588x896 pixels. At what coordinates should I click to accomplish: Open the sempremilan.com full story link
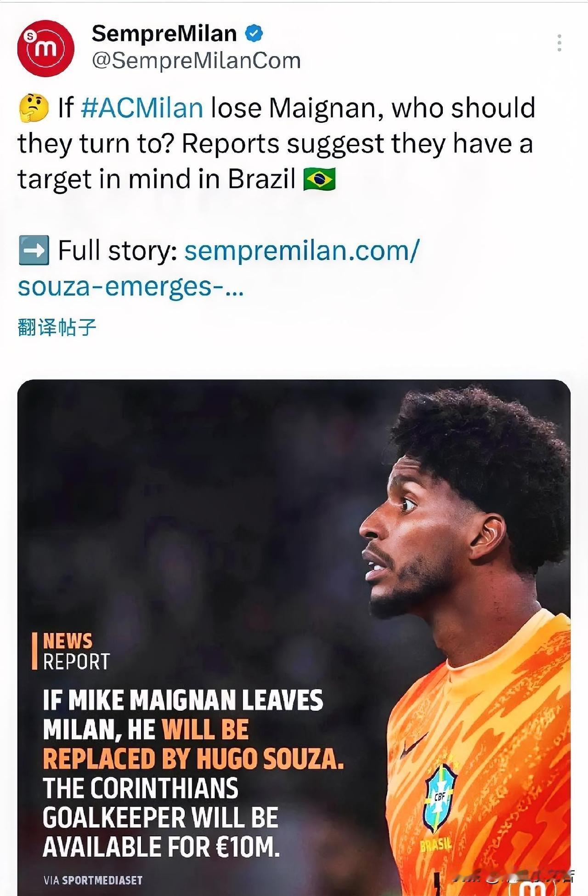point(302,251)
